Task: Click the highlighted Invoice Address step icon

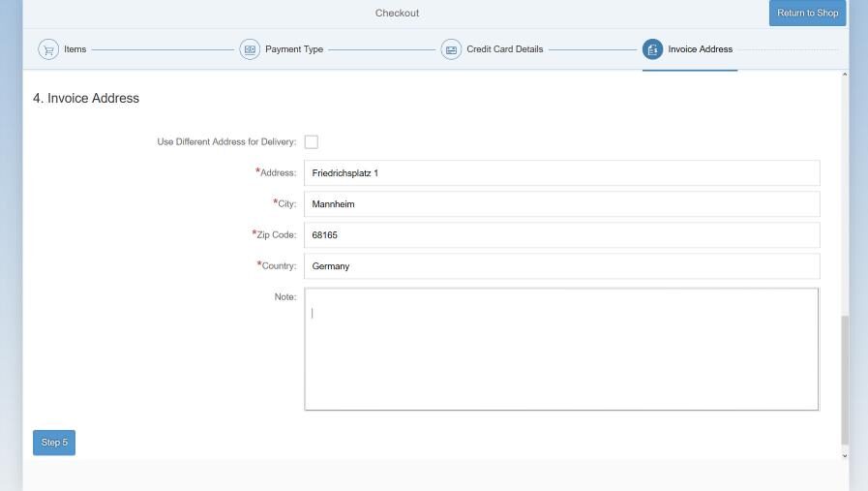Action: [652, 49]
